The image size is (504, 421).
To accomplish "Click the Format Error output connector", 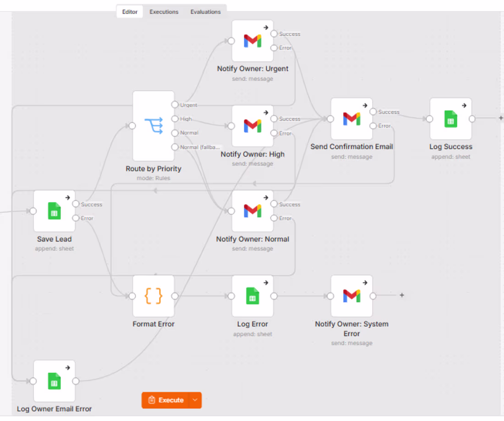I will tap(175, 296).
